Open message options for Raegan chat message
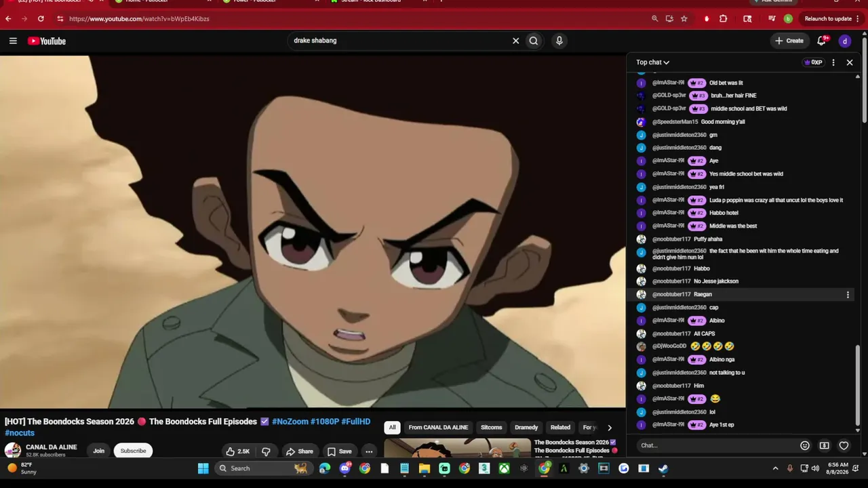The width and height of the screenshot is (868, 488). point(848,295)
